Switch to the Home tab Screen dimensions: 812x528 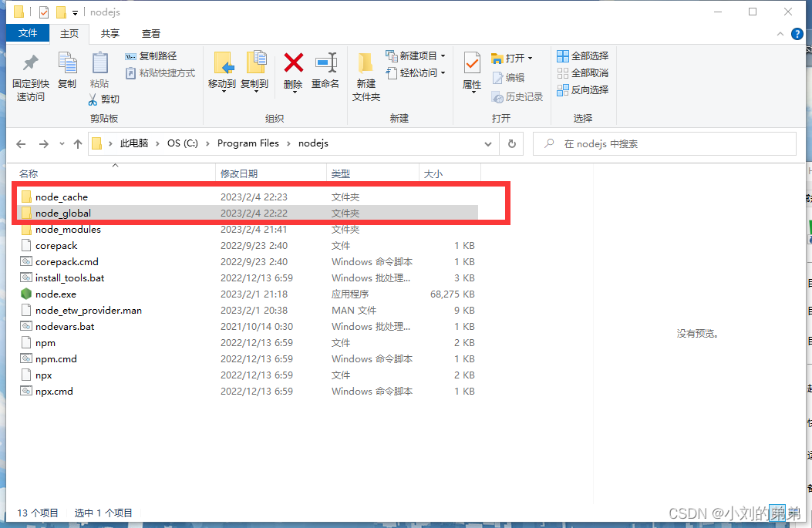point(69,34)
